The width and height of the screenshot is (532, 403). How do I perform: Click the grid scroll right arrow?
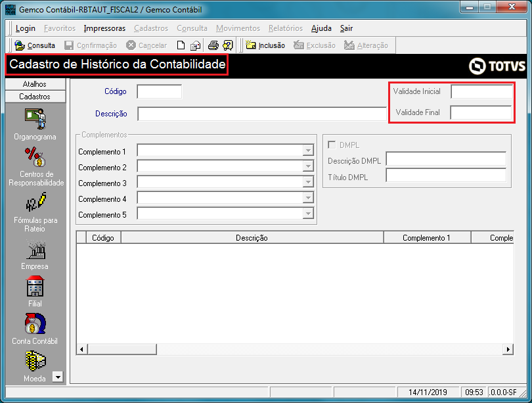click(508, 349)
